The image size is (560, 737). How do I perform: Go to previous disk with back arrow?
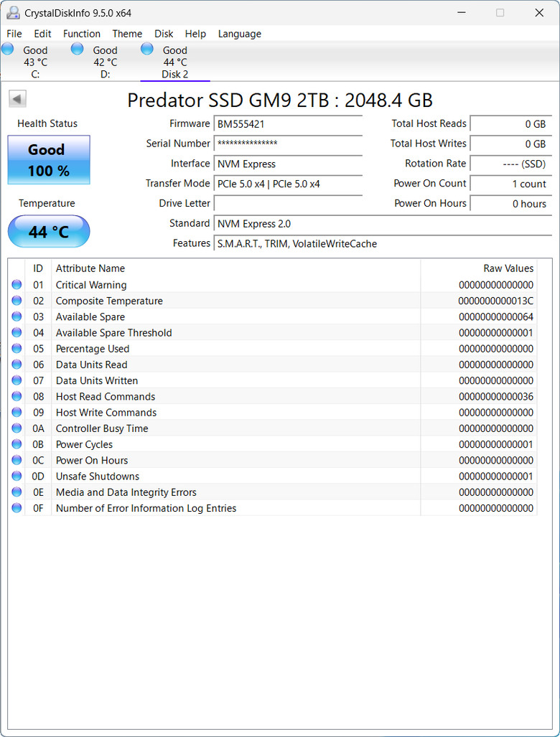pyautogui.click(x=17, y=99)
